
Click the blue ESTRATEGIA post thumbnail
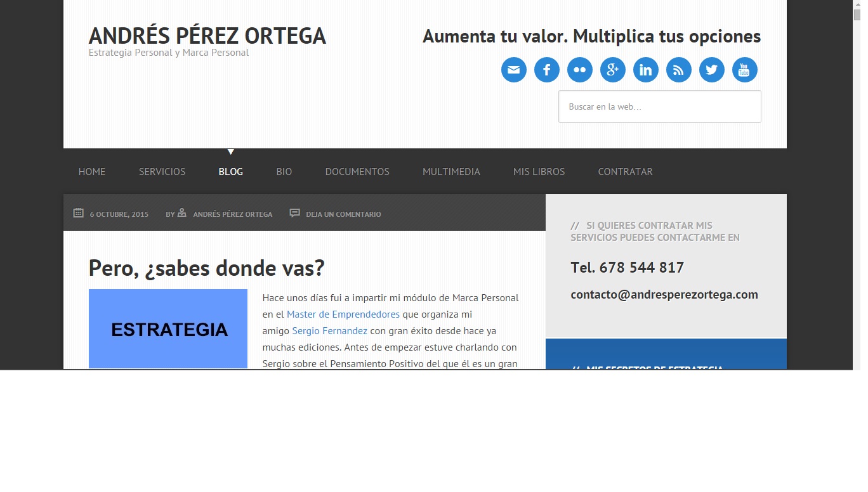click(x=168, y=328)
